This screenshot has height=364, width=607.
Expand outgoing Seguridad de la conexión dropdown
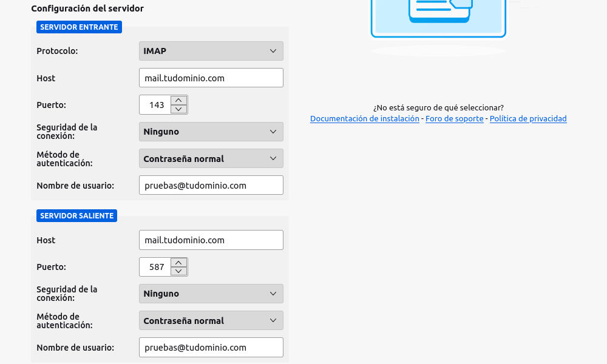[x=211, y=294]
